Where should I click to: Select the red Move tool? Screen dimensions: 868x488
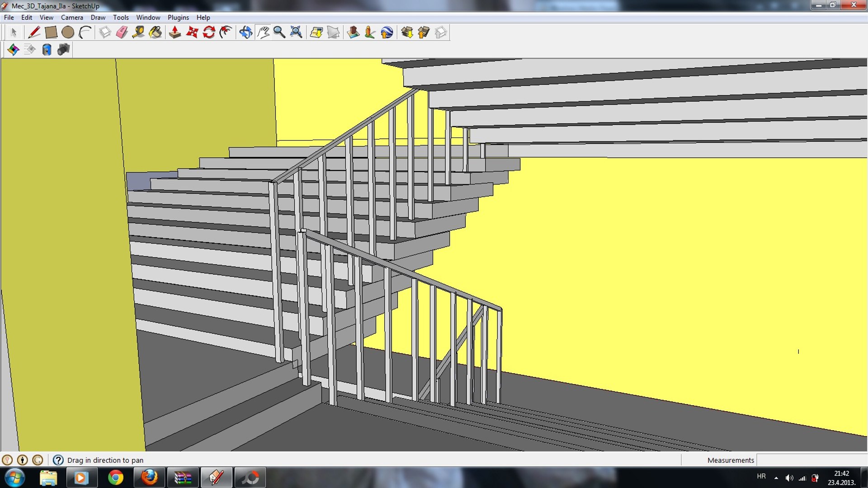192,33
